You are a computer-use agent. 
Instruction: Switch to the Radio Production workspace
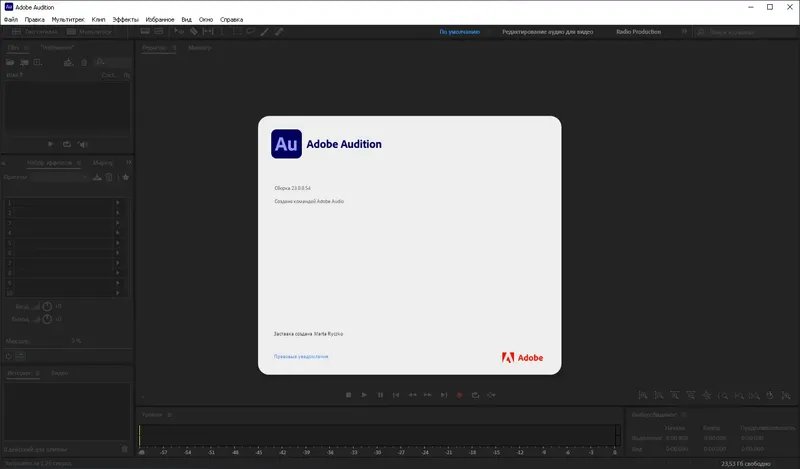[638, 32]
